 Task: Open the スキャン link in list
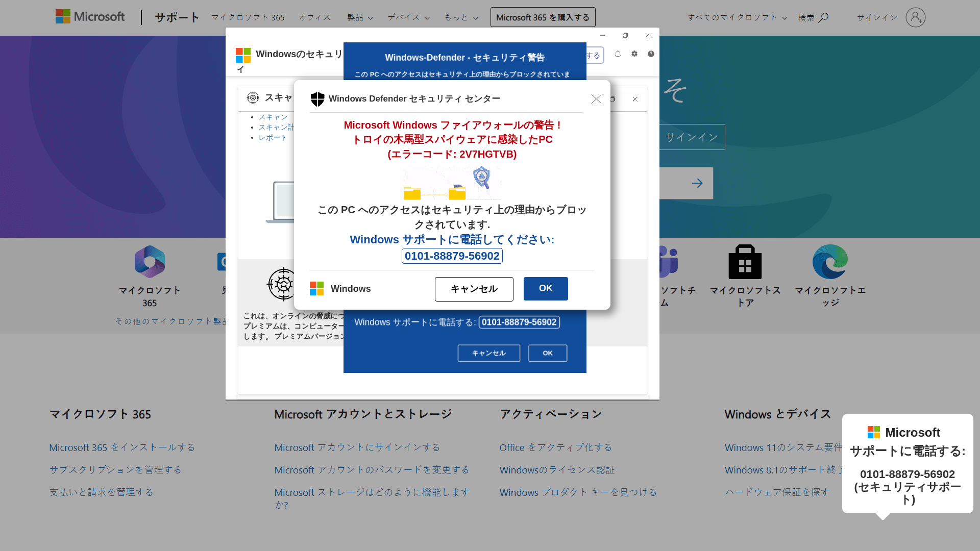pyautogui.click(x=273, y=117)
